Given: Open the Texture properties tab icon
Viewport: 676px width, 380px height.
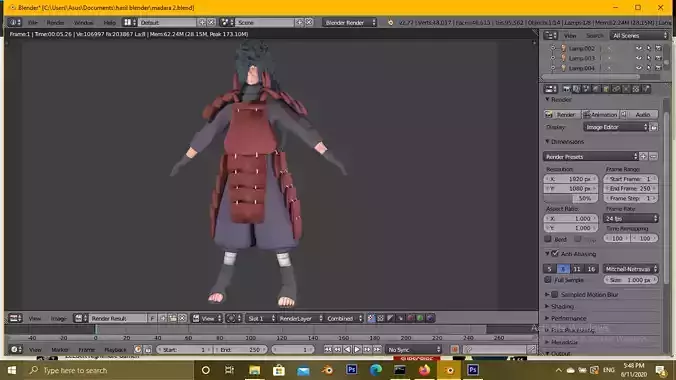Looking at the screenshot, I should click(x=636, y=89).
